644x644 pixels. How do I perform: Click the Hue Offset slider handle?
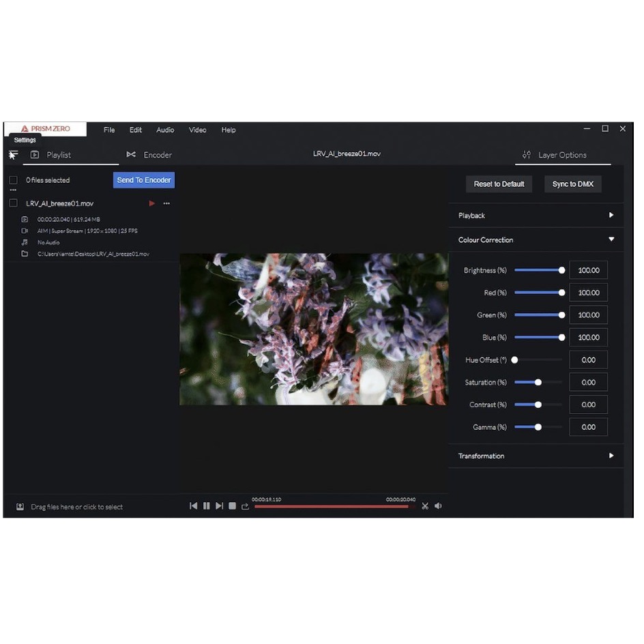click(514, 360)
